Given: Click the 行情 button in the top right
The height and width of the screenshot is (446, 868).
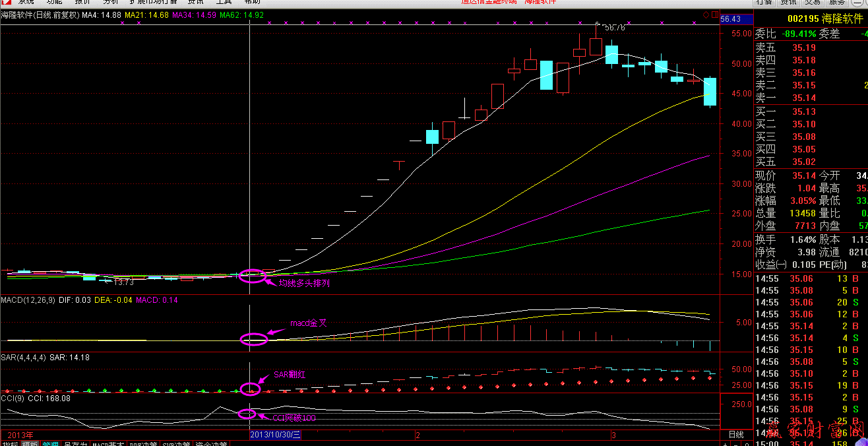Looking at the screenshot, I should 763,2.
